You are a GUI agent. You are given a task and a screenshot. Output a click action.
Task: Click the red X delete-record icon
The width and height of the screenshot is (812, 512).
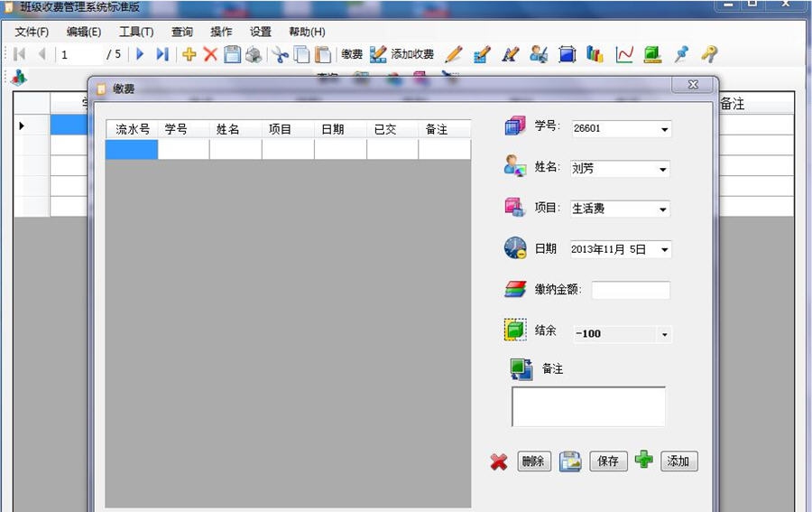click(210, 54)
